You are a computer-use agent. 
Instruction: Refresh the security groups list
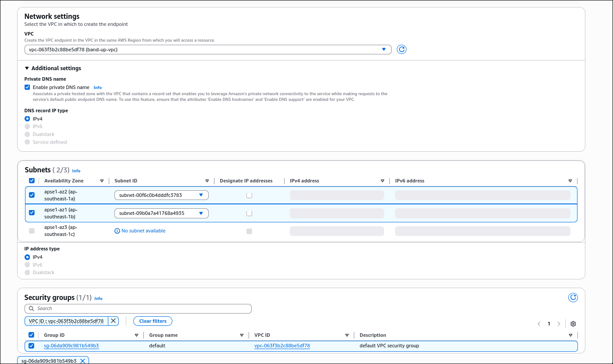573,298
